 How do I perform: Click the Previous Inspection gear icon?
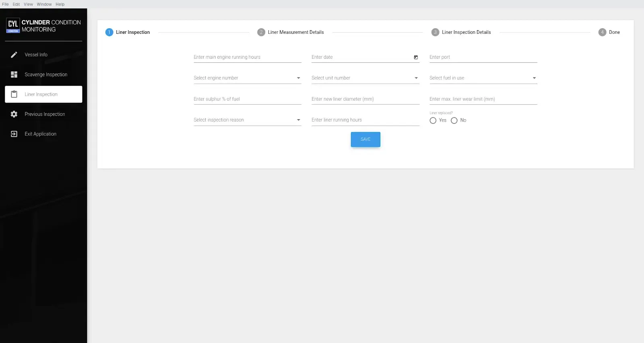(14, 114)
